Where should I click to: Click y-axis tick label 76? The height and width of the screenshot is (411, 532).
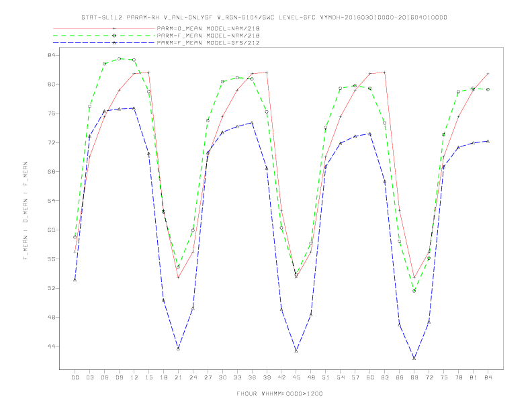point(51,113)
